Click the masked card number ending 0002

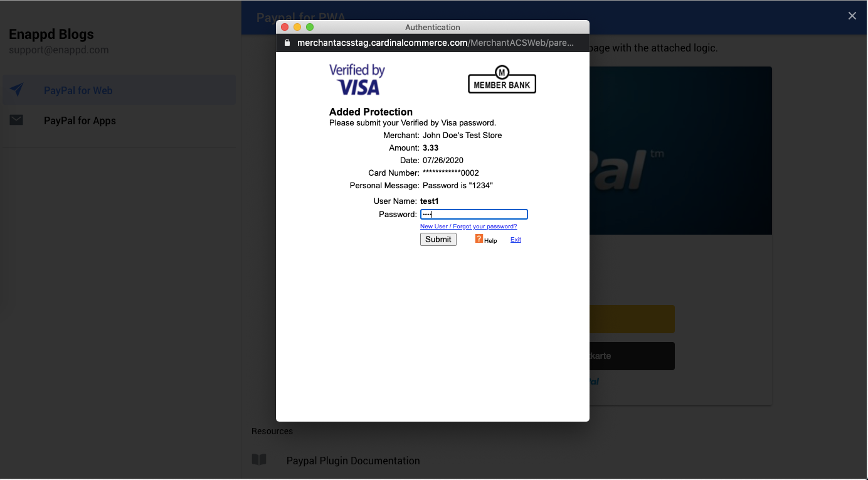451,173
